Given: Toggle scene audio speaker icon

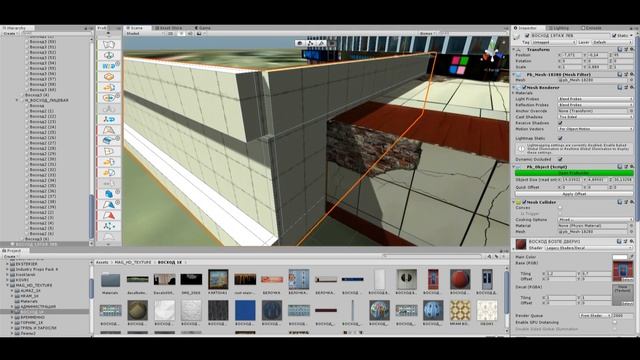Looking at the screenshot, I should 190,33.
